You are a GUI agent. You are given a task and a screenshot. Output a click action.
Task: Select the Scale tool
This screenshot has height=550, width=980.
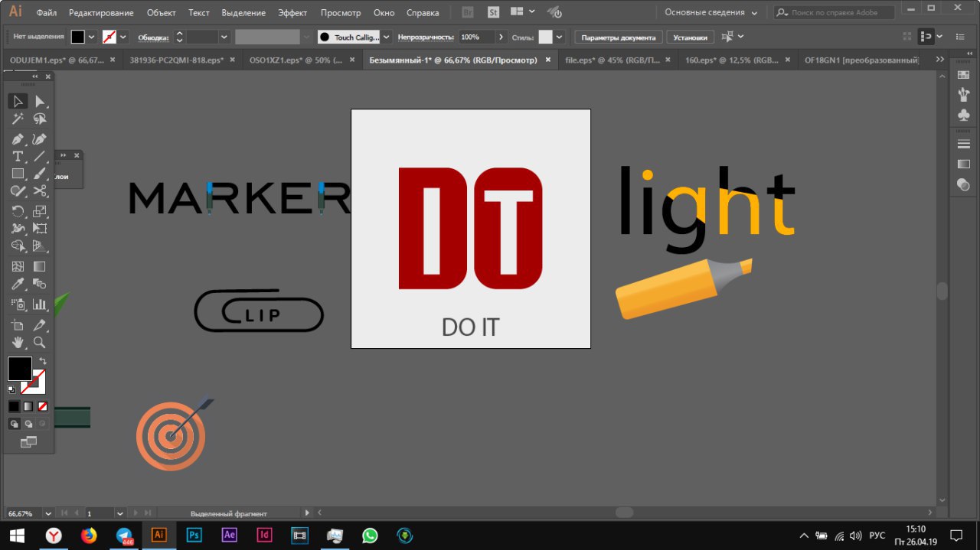pos(40,211)
